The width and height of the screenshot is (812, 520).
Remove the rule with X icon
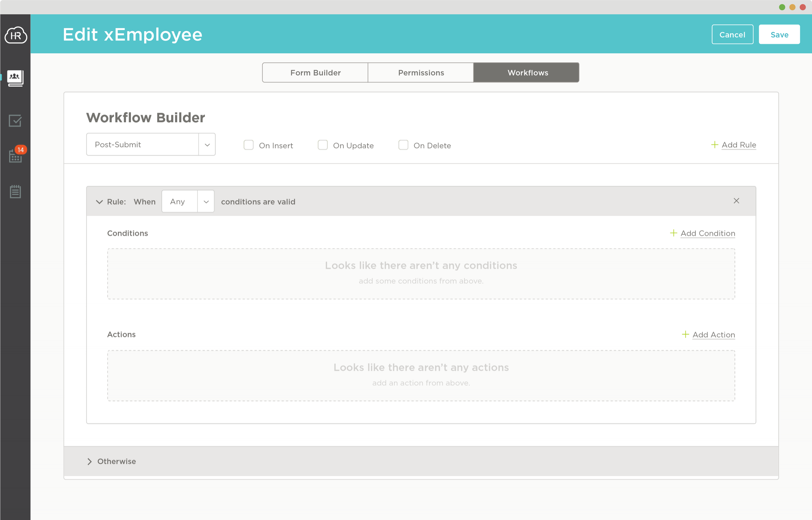click(x=736, y=201)
